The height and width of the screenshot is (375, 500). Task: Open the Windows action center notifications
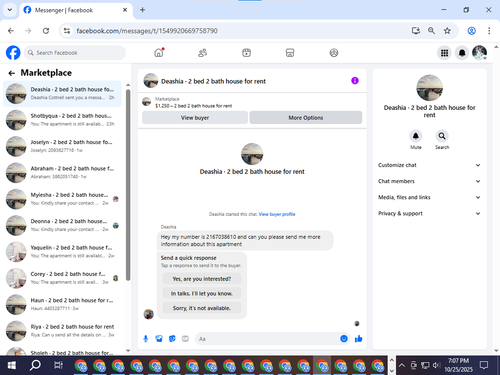coord(484,365)
